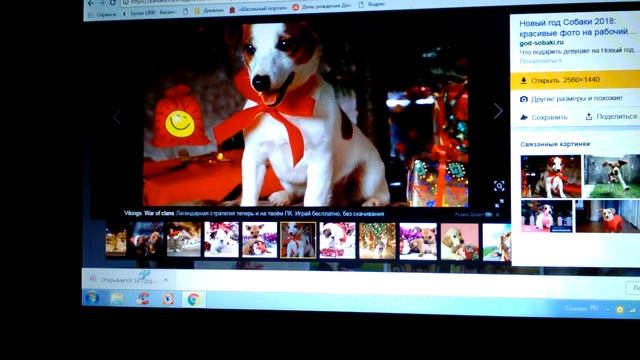640x360 pixels.
Task: Switch input language RU indicator
Action: pyautogui.click(x=594, y=308)
